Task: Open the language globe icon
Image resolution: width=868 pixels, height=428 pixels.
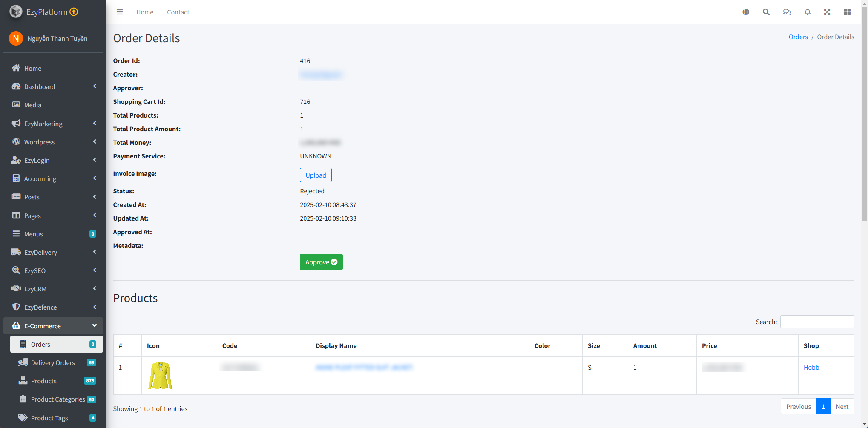Action: [x=746, y=12]
